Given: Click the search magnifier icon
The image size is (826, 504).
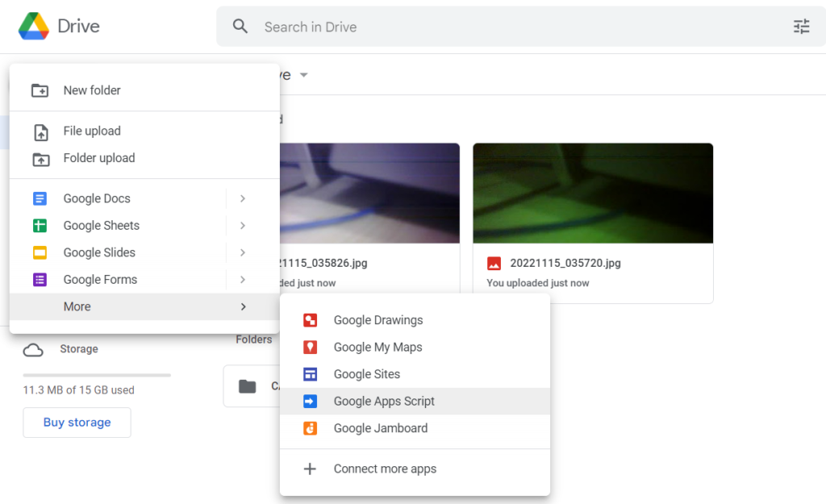Looking at the screenshot, I should 240,27.
